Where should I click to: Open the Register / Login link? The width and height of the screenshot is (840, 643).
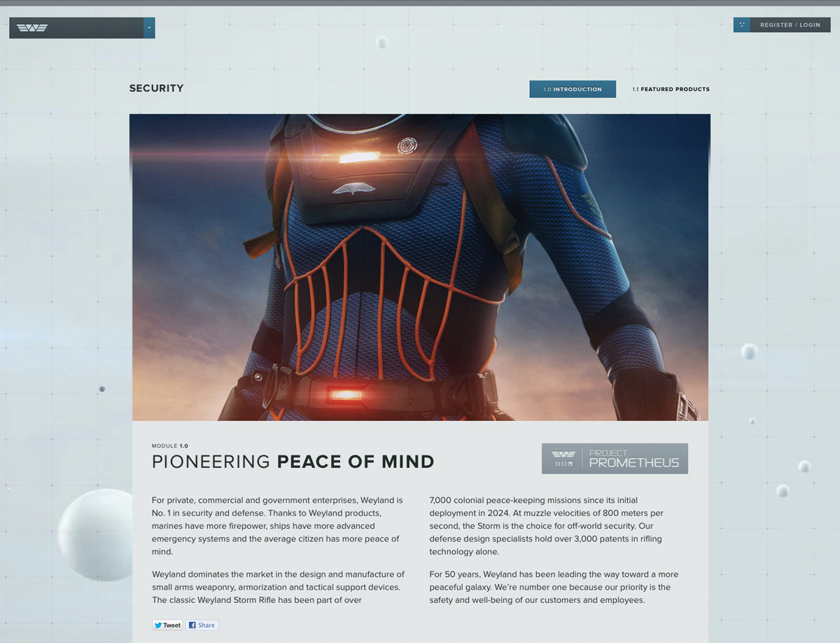(790, 25)
